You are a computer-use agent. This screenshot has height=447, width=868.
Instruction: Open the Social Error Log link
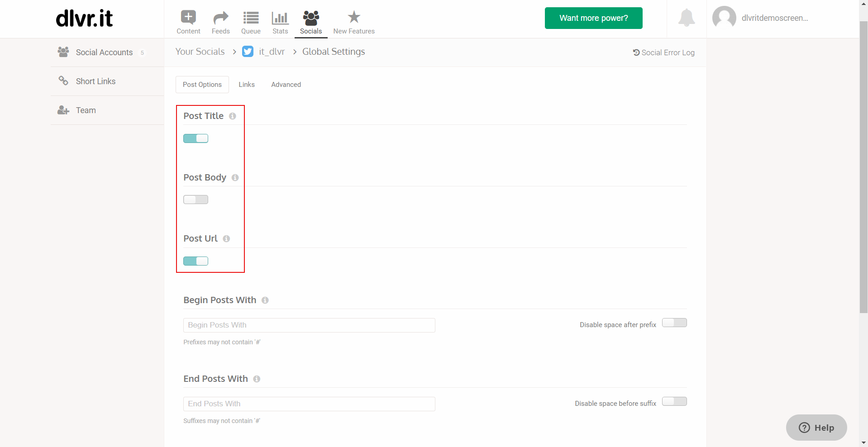pyautogui.click(x=663, y=52)
